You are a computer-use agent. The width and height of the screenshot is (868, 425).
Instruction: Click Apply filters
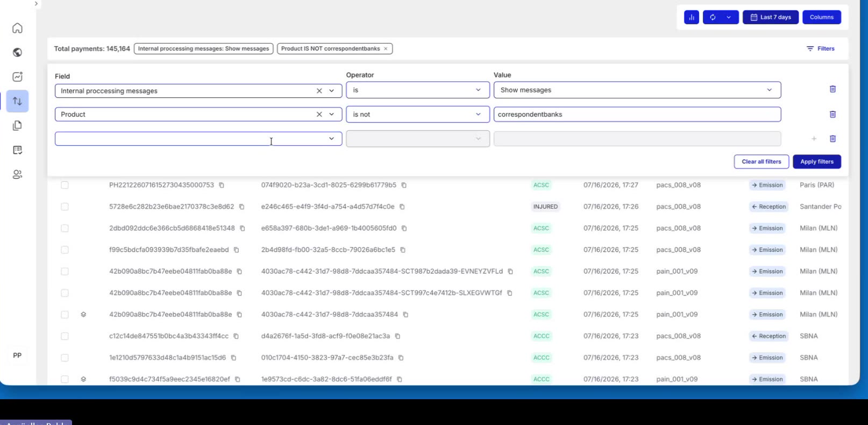tap(817, 161)
